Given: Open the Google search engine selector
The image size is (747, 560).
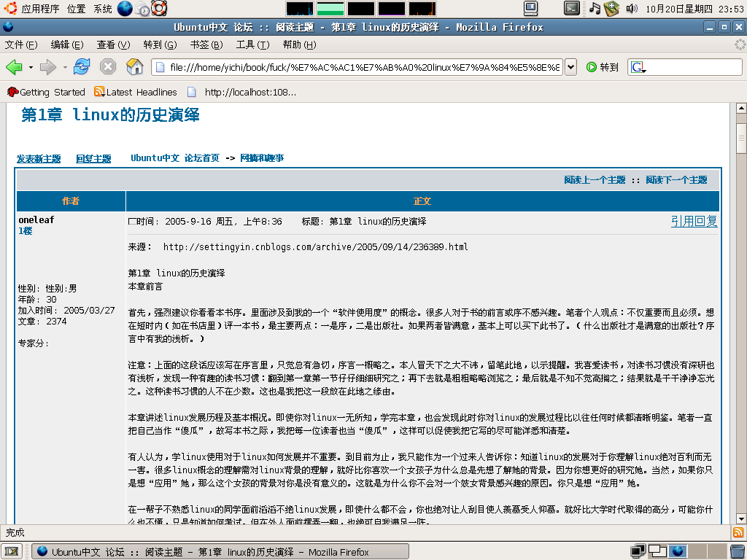Looking at the screenshot, I should coord(638,67).
